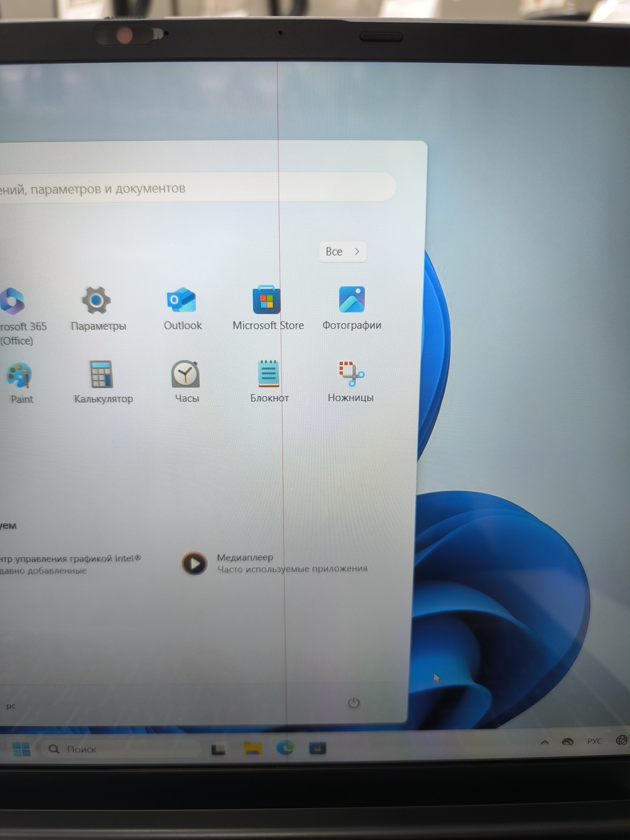
Task: Switch input language РУС indicator
Action: coord(594,741)
